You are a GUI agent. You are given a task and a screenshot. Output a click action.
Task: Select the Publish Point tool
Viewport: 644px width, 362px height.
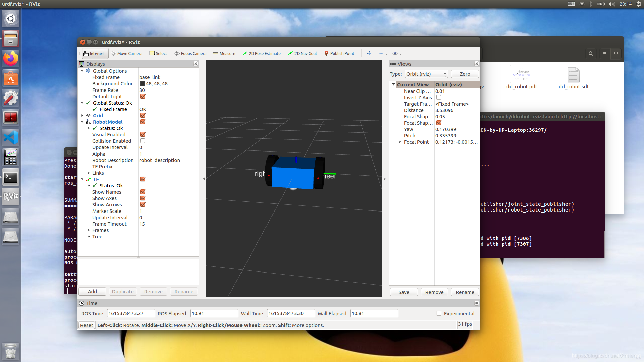(x=339, y=54)
